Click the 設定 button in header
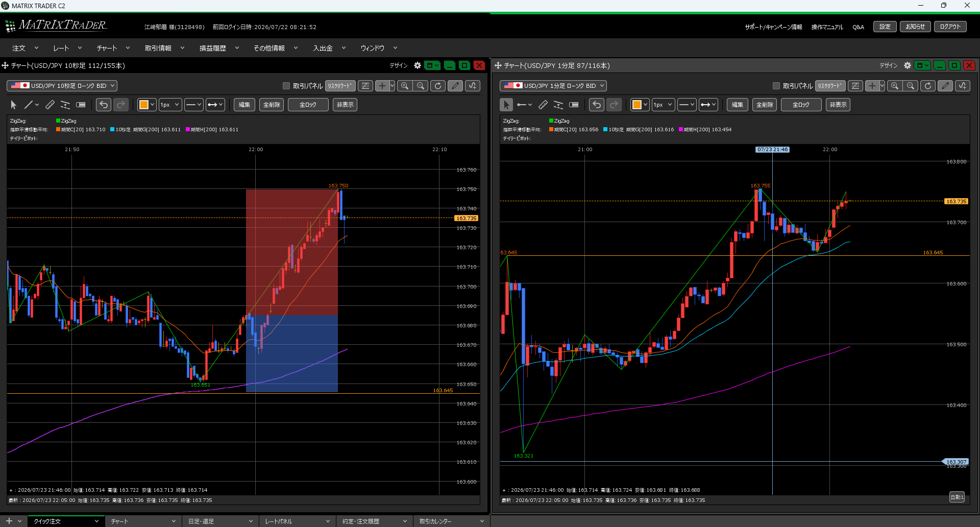Image resolution: width=980 pixels, height=527 pixels. [885, 27]
